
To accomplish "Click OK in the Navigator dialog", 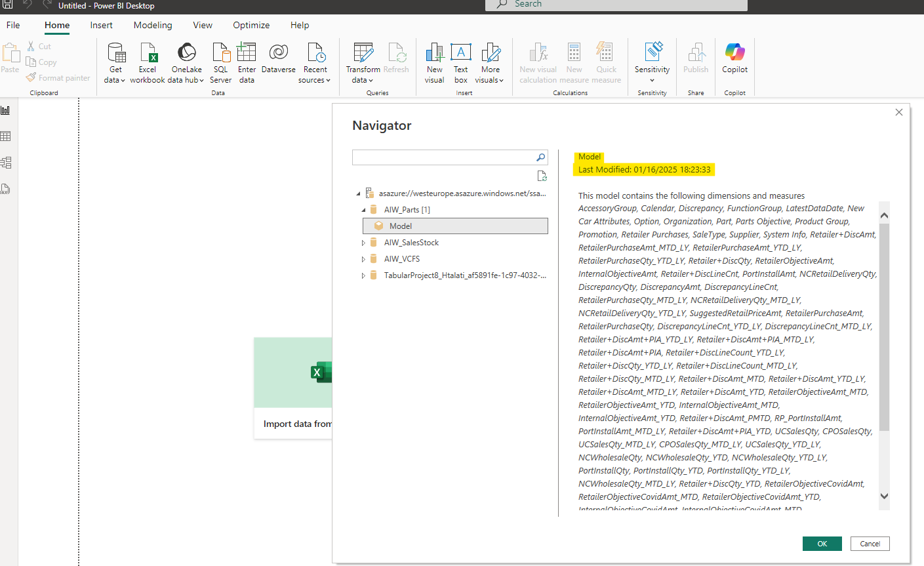I will tap(822, 544).
